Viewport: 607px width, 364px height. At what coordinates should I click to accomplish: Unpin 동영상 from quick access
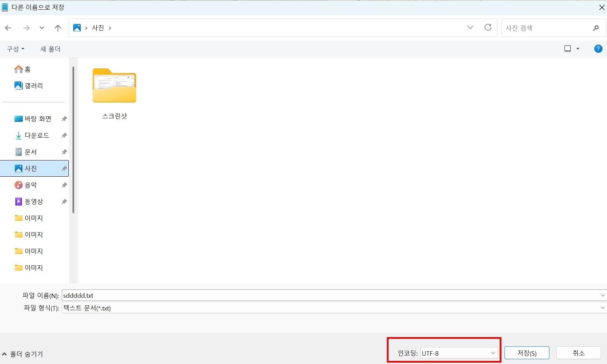(64, 201)
